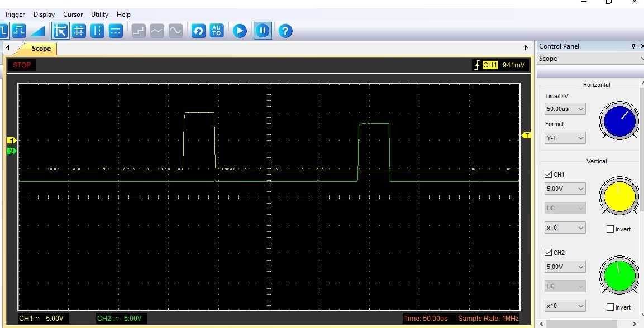
Task: Open CH1 volts 5.00V dropdown
Action: coord(565,189)
